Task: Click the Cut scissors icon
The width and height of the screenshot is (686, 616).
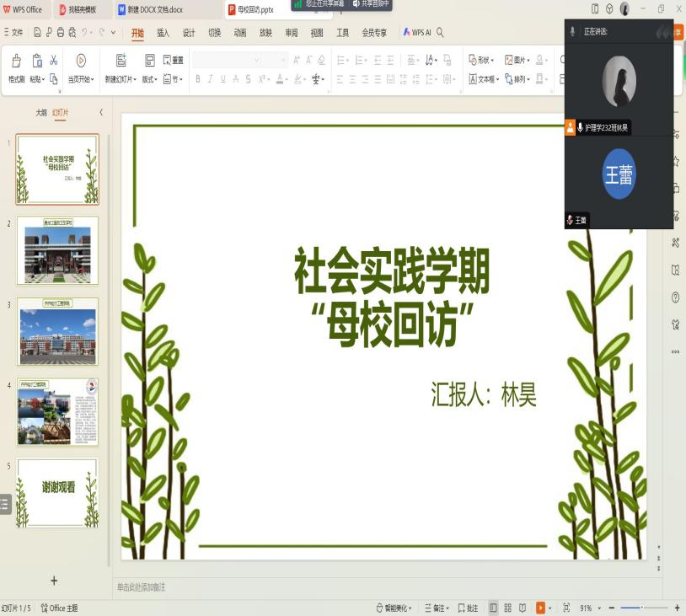Action: click(x=53, y=61)
